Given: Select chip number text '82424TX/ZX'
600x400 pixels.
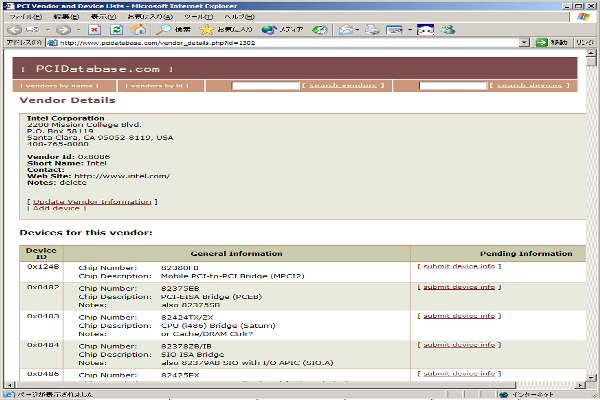Looking at the screenshot, I should click(187, 317).
